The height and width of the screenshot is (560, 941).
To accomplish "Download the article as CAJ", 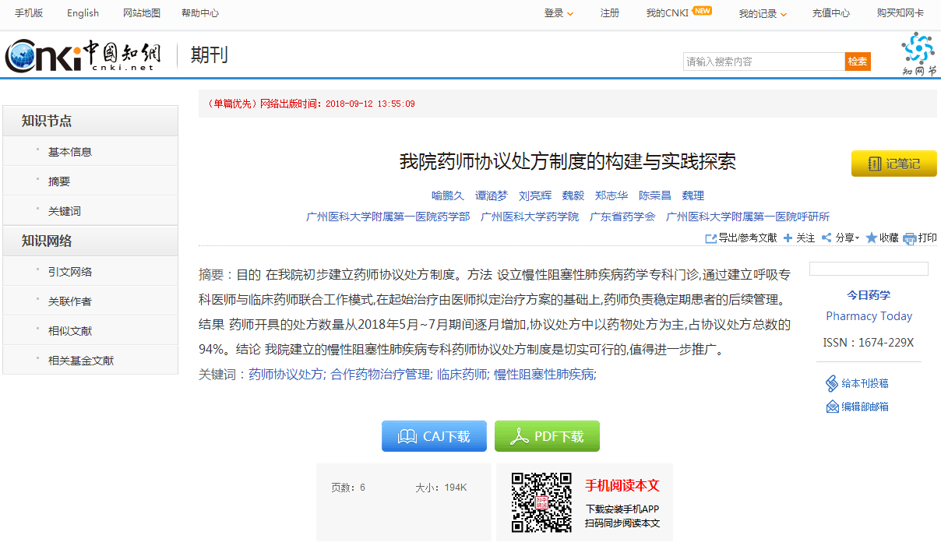I will [434, 436].
